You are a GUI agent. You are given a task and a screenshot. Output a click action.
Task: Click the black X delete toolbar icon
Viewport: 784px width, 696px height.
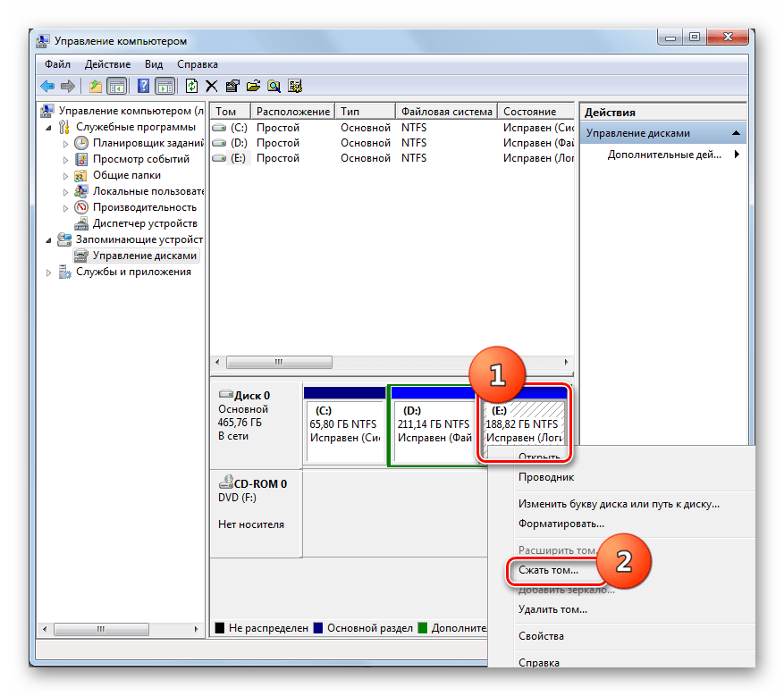coord(212,86)
